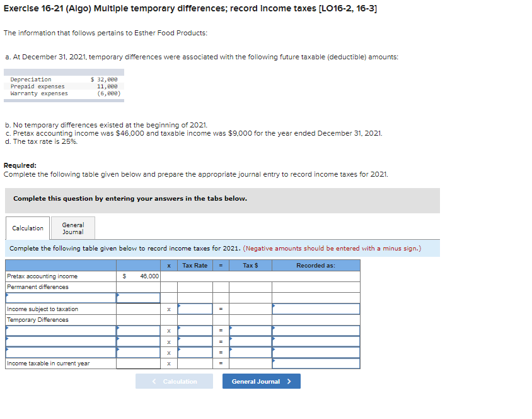Click the Calculation back navigation button
This screenshot has width=532, height=419.
pyautogui.click(x=174, y=381)
